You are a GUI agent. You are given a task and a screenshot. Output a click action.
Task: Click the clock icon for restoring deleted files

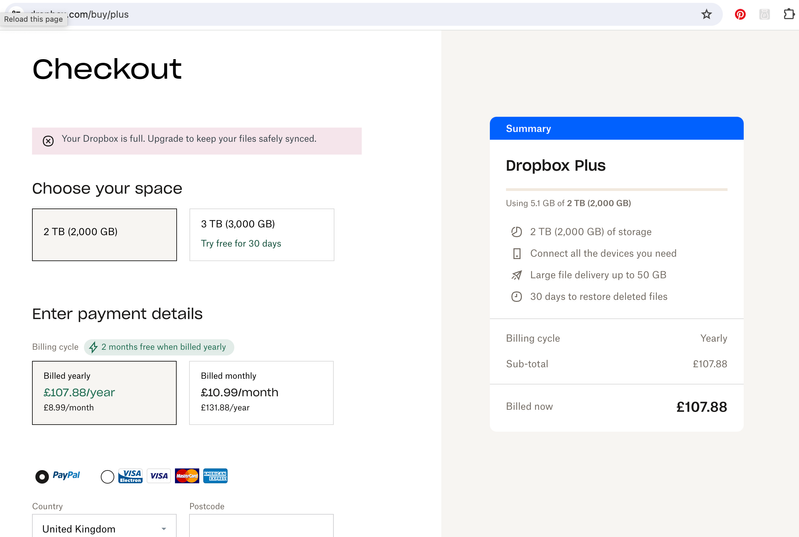tap(516, 297)
